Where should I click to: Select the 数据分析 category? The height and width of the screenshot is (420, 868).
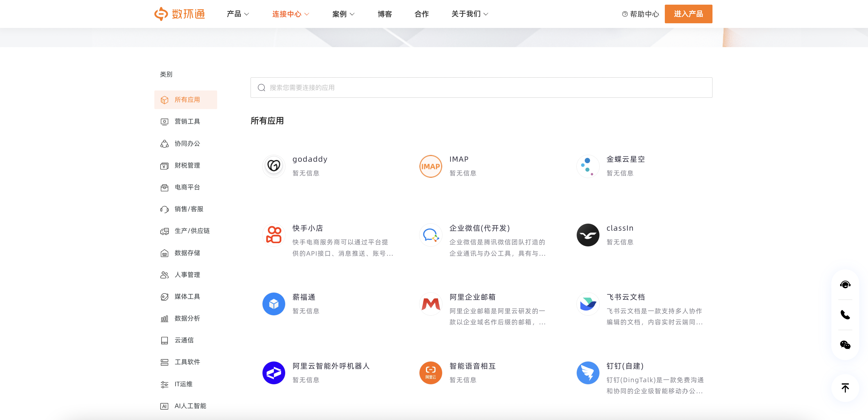click(186, 318)
